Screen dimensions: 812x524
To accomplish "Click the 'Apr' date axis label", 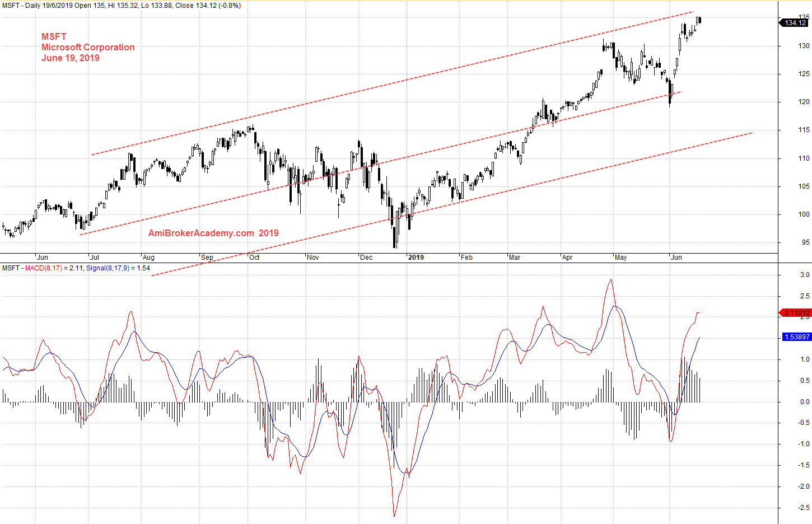I will point(567,258).
